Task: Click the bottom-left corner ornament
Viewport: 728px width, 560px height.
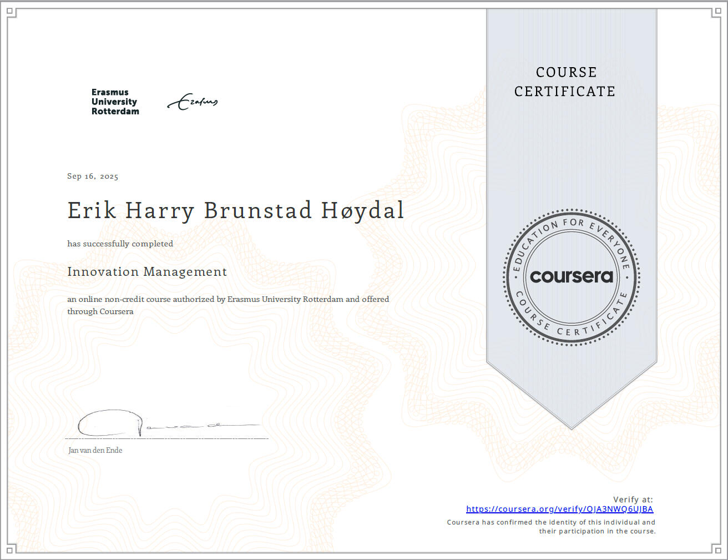Action: pos(11,548)
